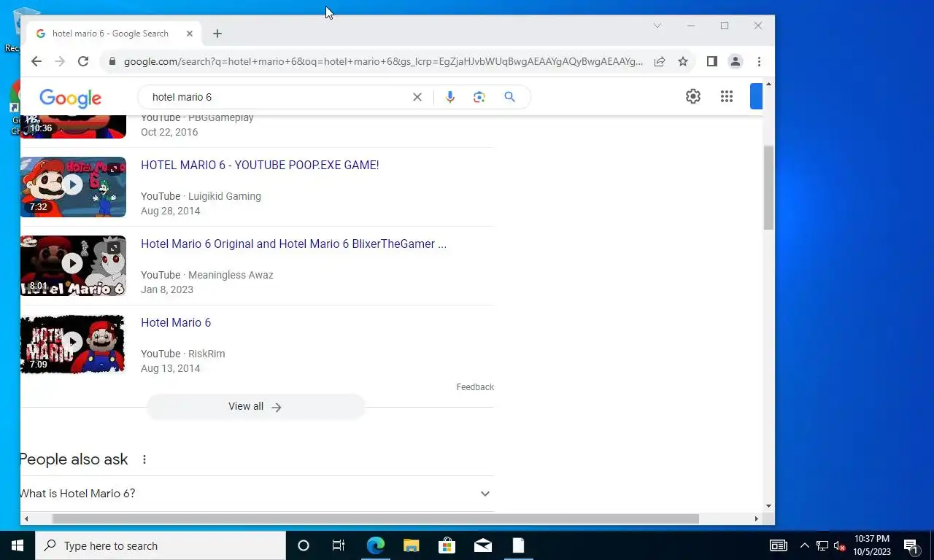Open the tab search chevron

click(x=657, y=26)
